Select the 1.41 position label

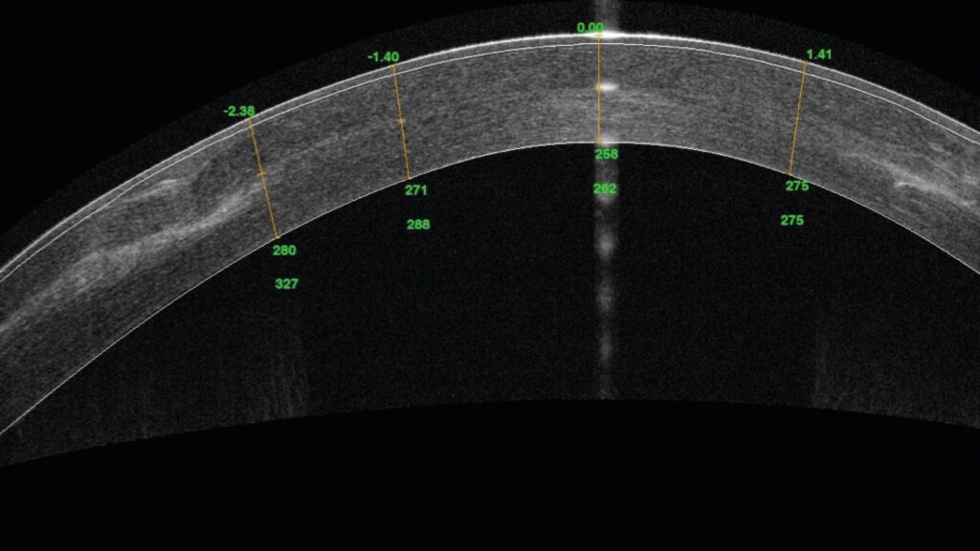click(x=819, y=55)
